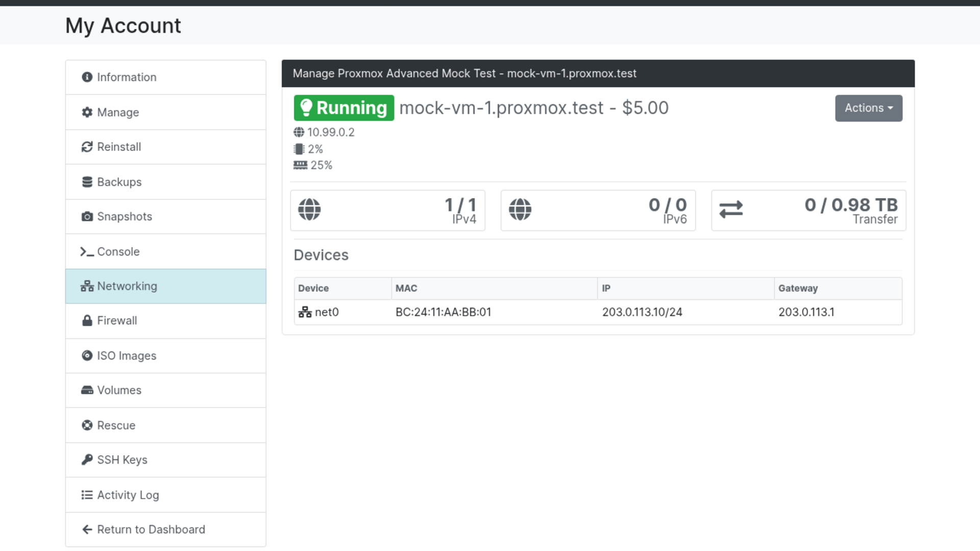
Task: Open the Firewall settings page
Action: coord(165,321)
